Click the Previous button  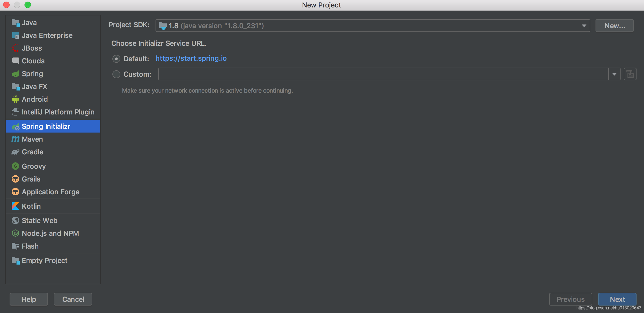click(x=570, y=299)
